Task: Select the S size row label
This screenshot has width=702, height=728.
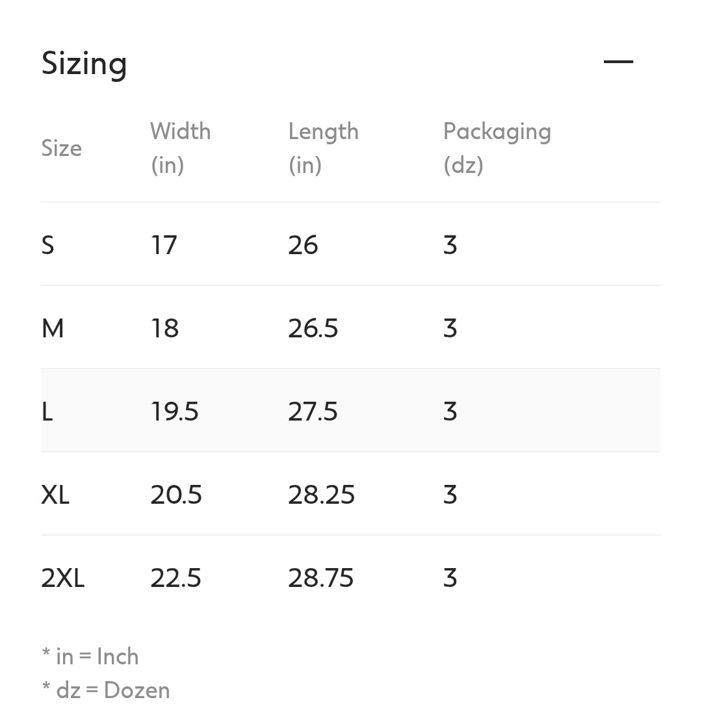Action: click(48, 245)
